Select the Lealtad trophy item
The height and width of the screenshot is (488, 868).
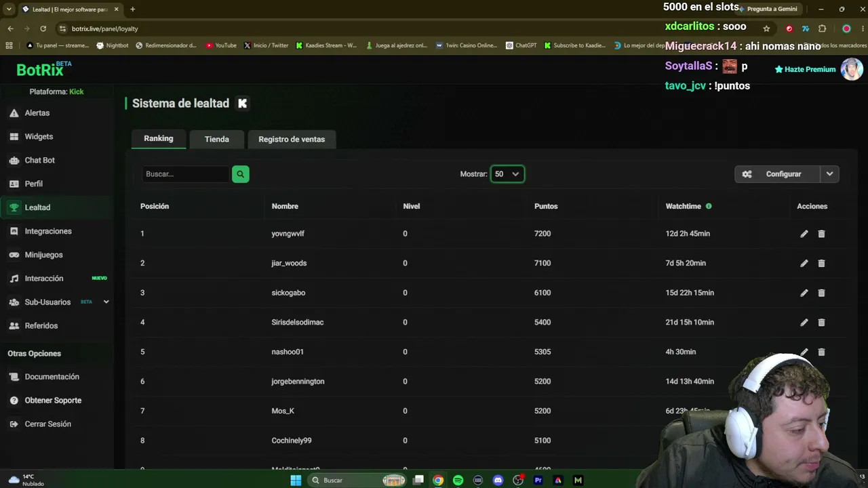coord(37,207)
